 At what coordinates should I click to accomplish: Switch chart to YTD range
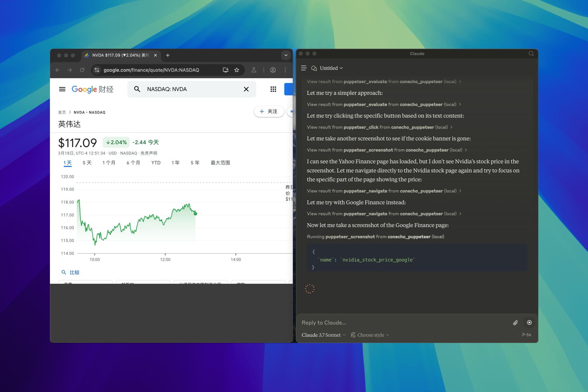tap(156, 163)
